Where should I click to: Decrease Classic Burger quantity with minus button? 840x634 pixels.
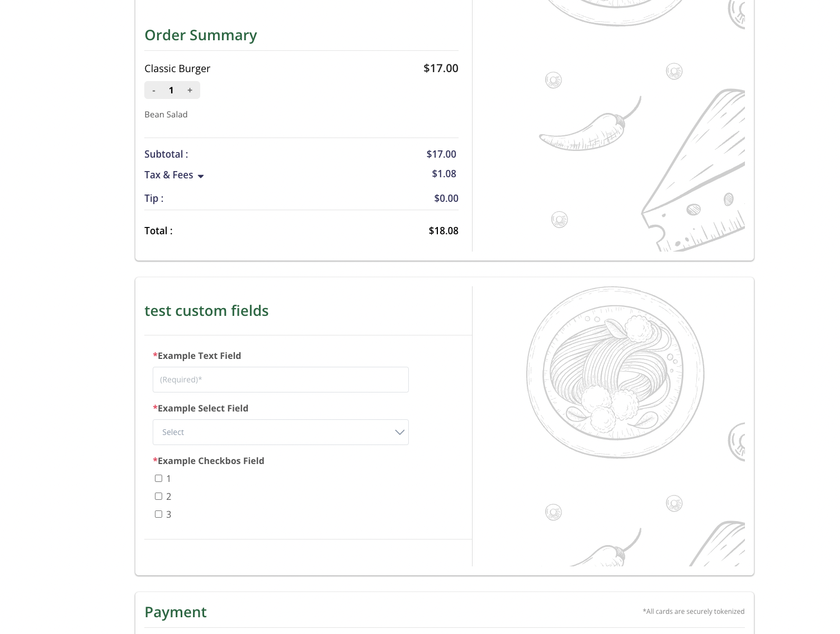(x=154, y=91)
